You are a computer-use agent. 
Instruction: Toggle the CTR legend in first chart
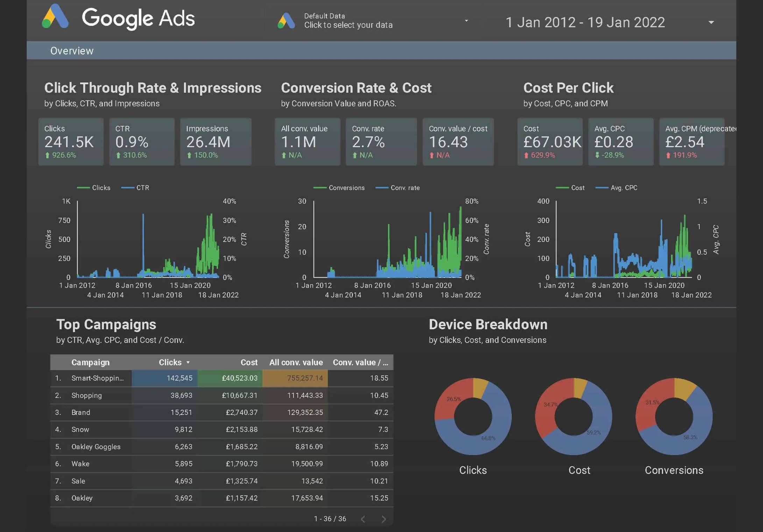click(x=135, y=188)
